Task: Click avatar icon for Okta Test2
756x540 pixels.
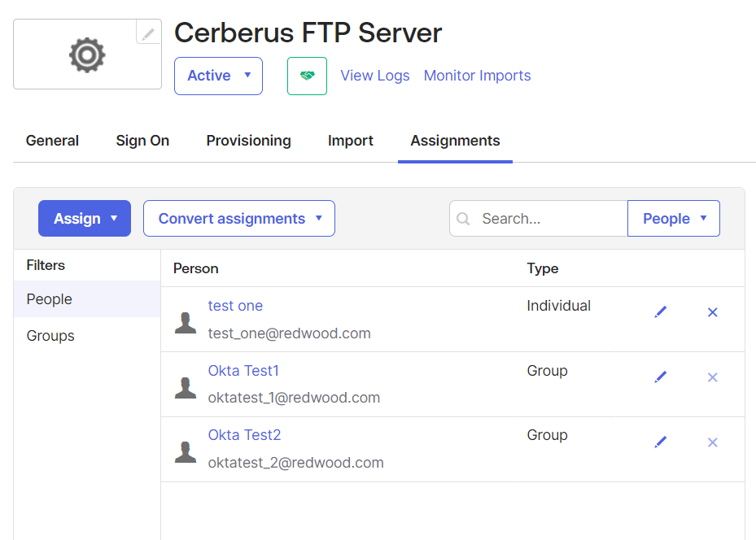Action: pos(186,452)
